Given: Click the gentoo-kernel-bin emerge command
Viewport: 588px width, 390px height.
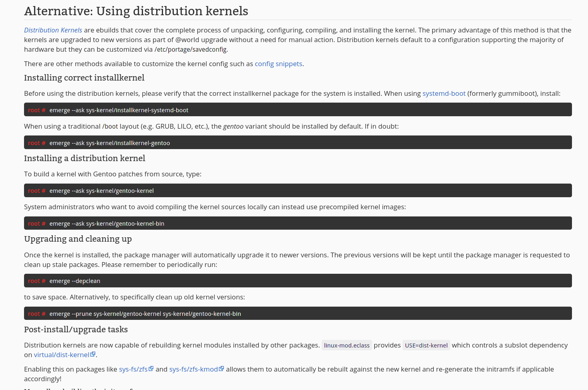Looking at the screenshot, I should click(x=107, y=224).
